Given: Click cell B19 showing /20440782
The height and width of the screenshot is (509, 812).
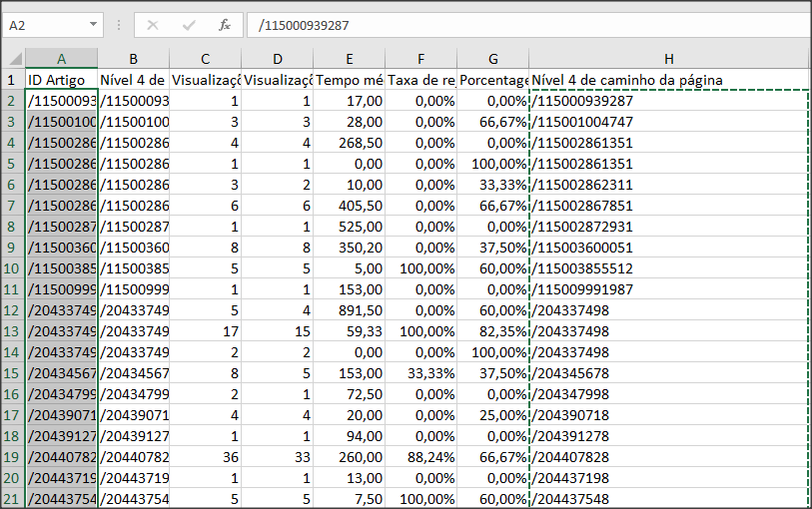Looking at the screenshot, I should coord(133,457).
